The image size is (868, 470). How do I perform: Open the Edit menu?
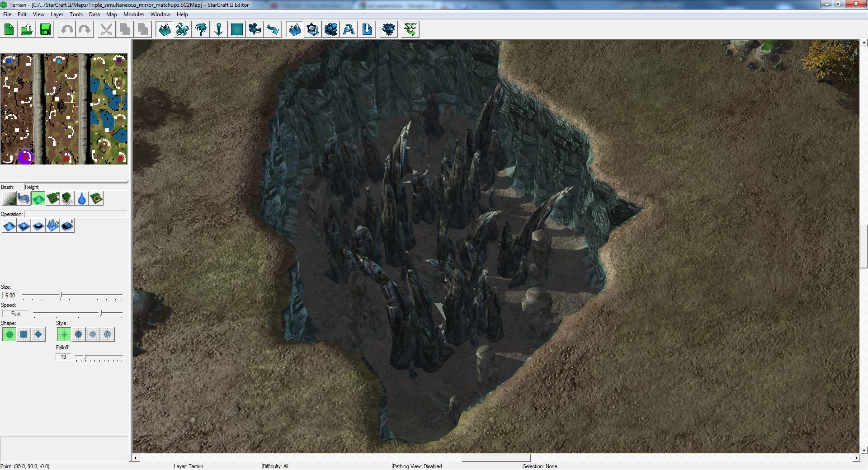22,14
